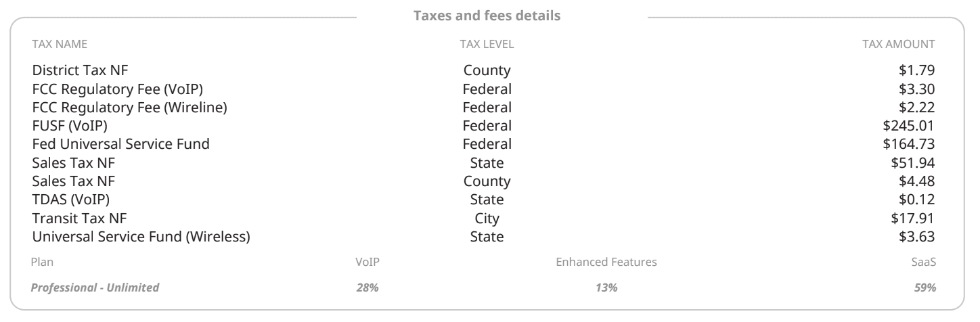Image resolution: width=980 pixels, height=322 pixels.
Task: Select the FUSF (VoIP) tax name
Action: pyautogui.click(x=70, y=126)
